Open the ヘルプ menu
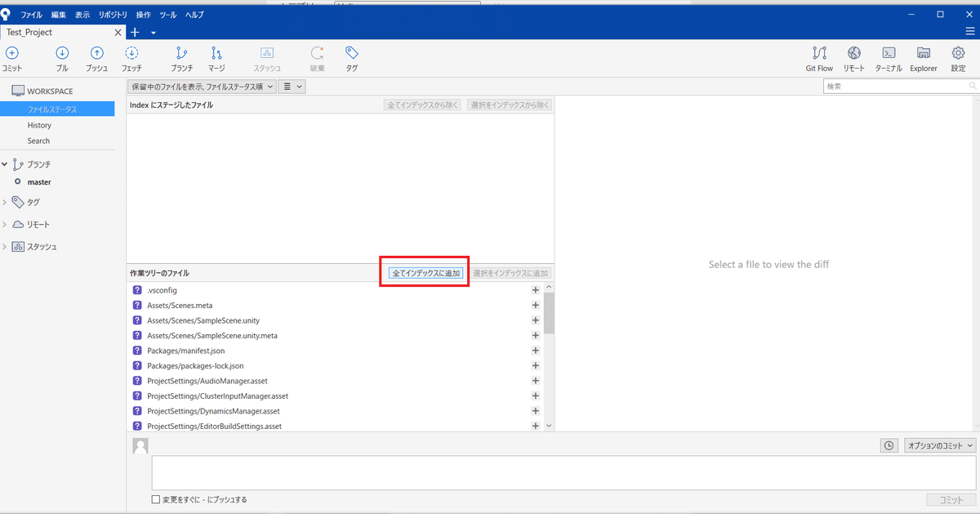This screenshot has height=514, width=980. [x=194, y=15]
